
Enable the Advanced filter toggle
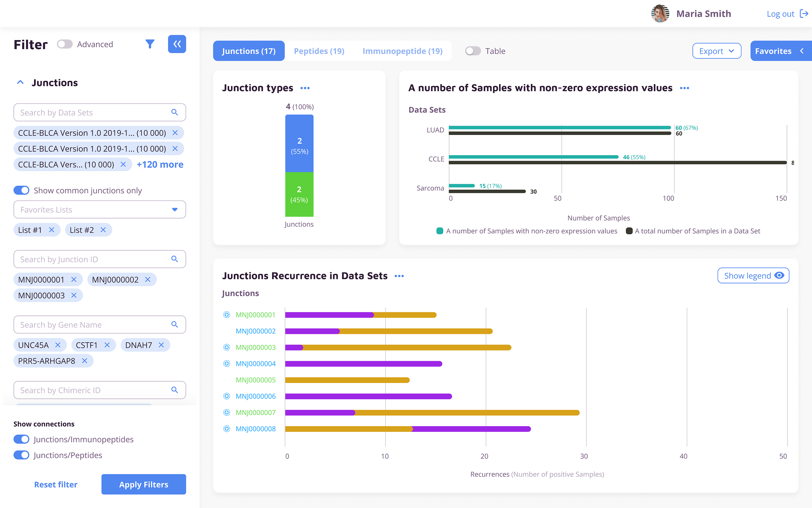point(65,44)
